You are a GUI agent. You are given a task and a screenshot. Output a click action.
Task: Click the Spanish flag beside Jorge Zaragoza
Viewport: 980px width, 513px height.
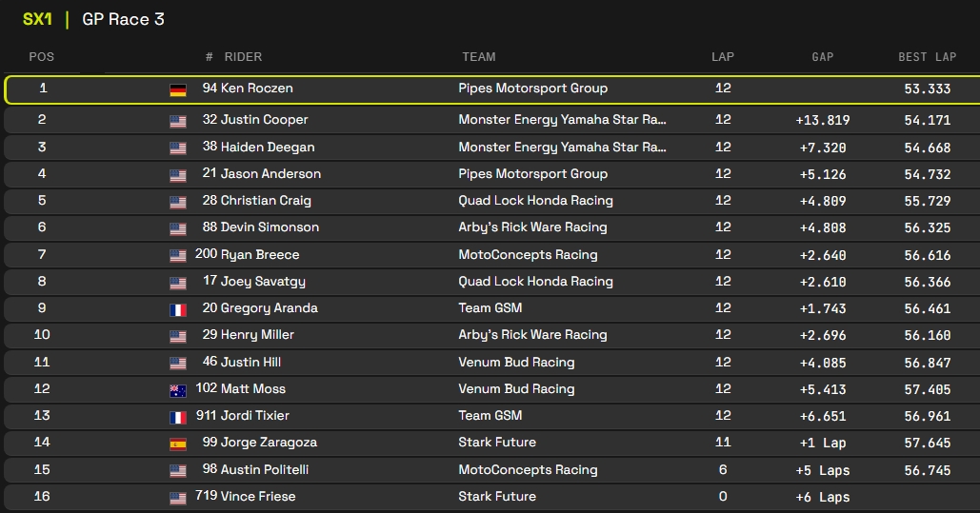pos(178,444)
